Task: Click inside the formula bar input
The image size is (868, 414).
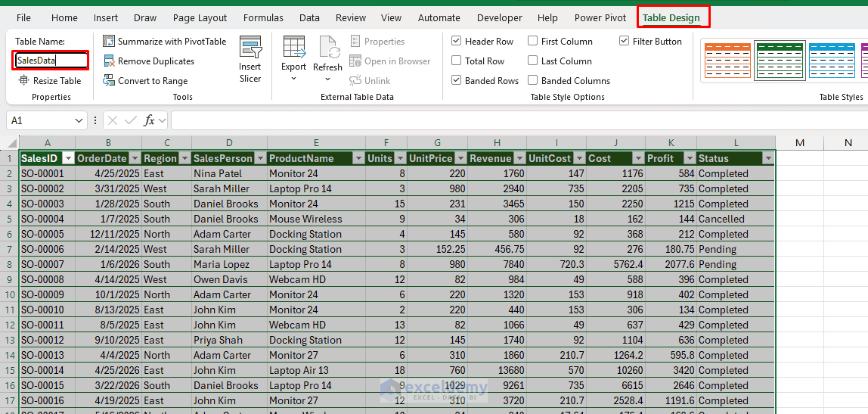Action: (x=519, y=120)
